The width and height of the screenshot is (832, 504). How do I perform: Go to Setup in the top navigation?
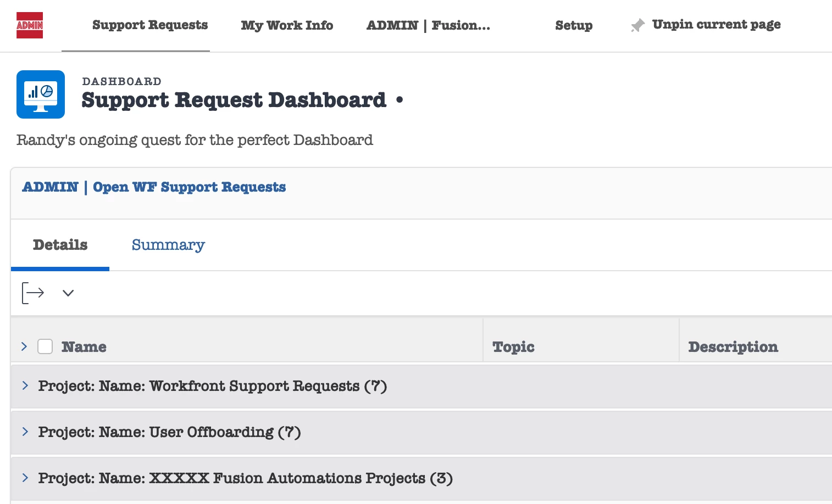coord(574,25)
